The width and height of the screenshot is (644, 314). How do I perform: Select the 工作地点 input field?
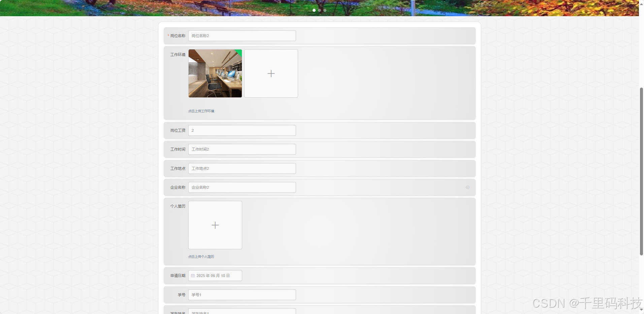click(x=242, y=168)
